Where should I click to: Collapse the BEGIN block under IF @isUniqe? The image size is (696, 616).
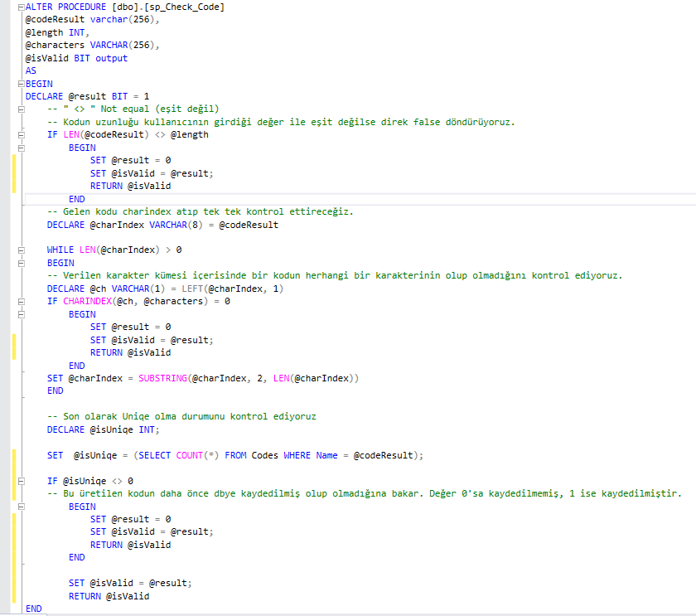[21, 507]
